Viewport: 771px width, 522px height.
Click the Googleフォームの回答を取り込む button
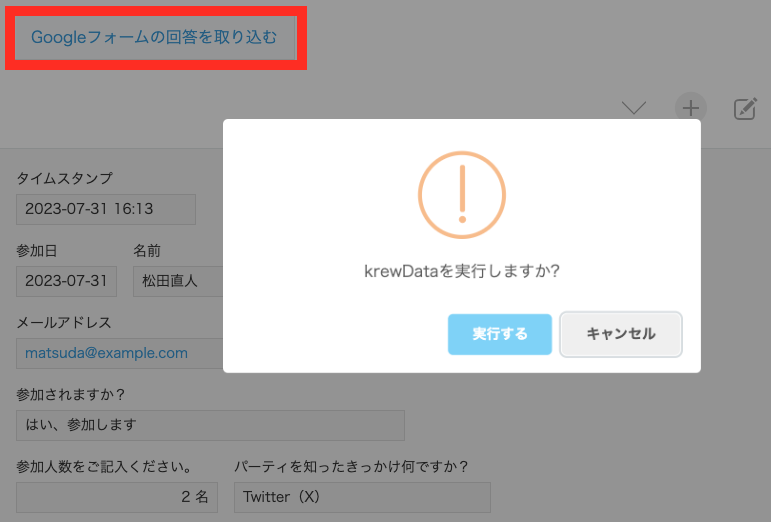click(x=155, y=37)
